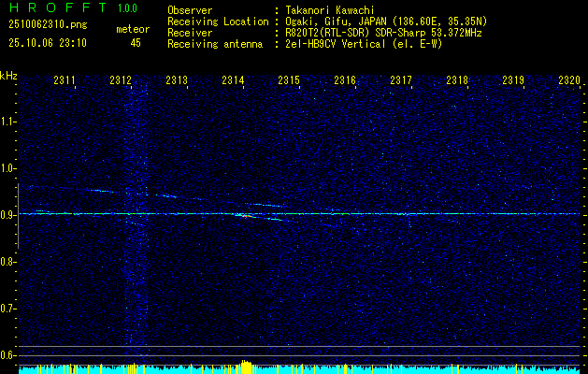The width and height of the screenshot is (588, 374).
Task: Click the Receiving antenna label
Action: tap(215, 44)
